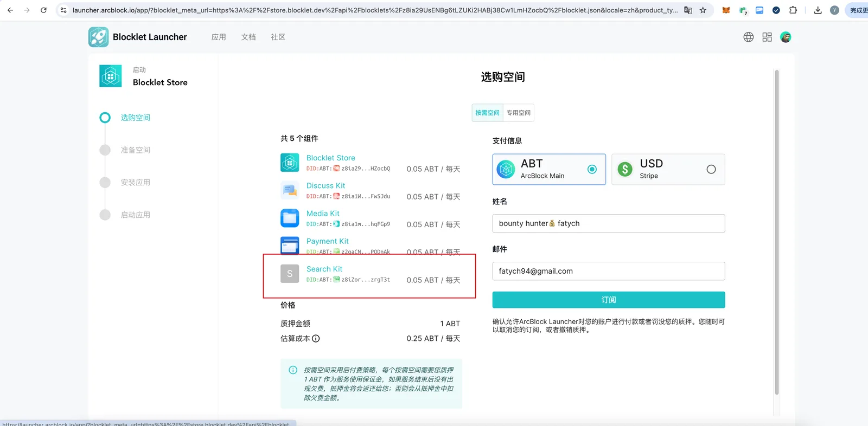Click the Blocklet Store sidebar logo
Image resolution: width=868 pixels, height=426 pixels.
pos(111,76)
